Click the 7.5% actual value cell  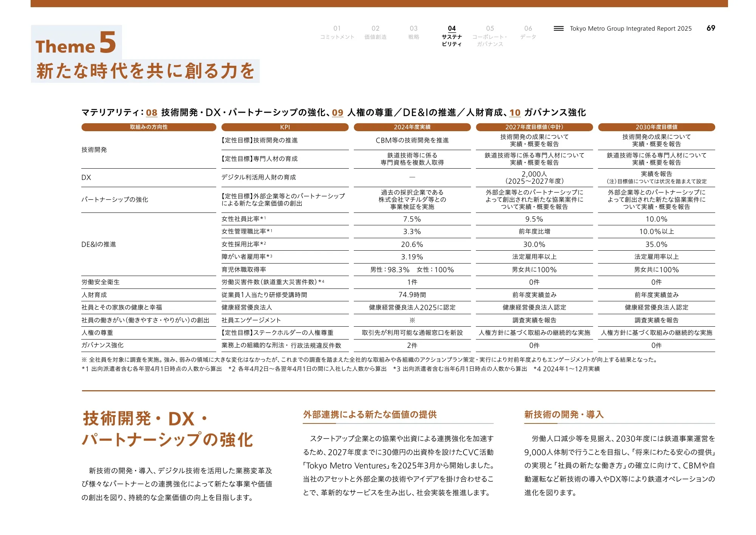coord(412,219)
